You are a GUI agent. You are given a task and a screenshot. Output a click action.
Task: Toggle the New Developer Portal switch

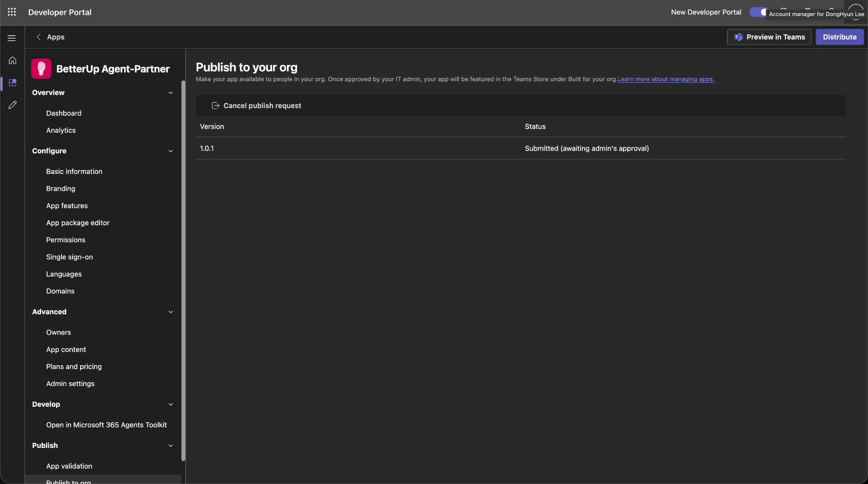point(759,12)
